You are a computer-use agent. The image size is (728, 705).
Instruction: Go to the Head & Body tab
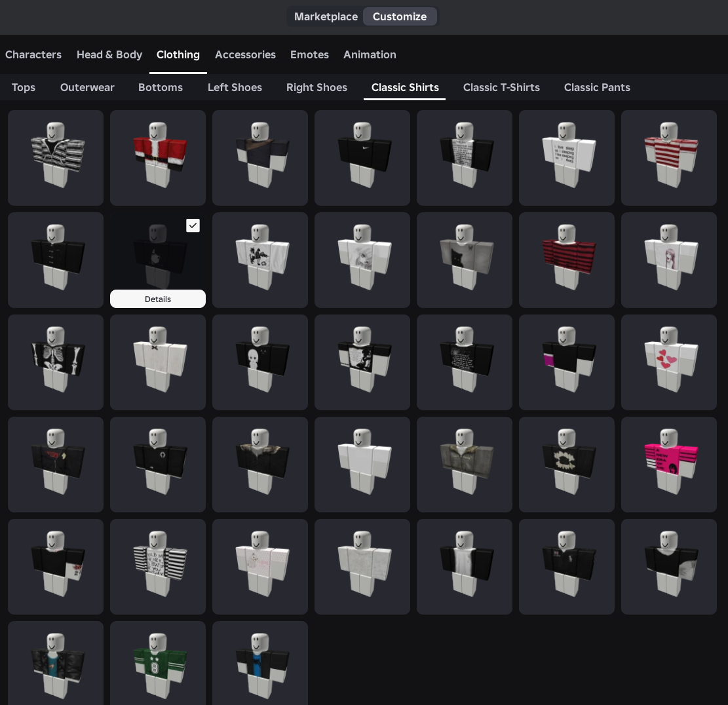(109, 54)
